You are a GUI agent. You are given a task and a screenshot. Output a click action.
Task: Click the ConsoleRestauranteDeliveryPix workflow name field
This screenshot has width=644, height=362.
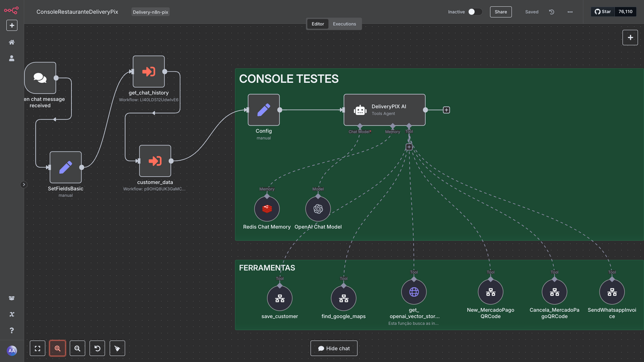(x=77, y=12)
